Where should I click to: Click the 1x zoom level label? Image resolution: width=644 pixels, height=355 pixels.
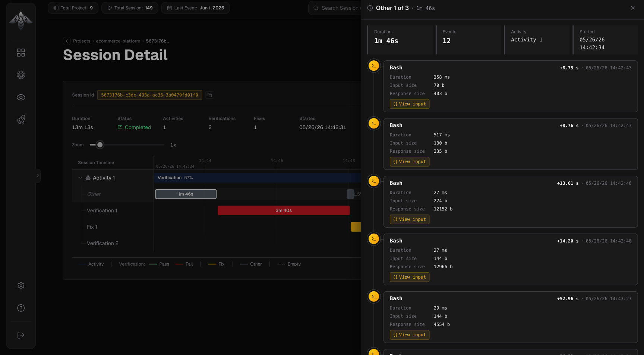point(173,145)
